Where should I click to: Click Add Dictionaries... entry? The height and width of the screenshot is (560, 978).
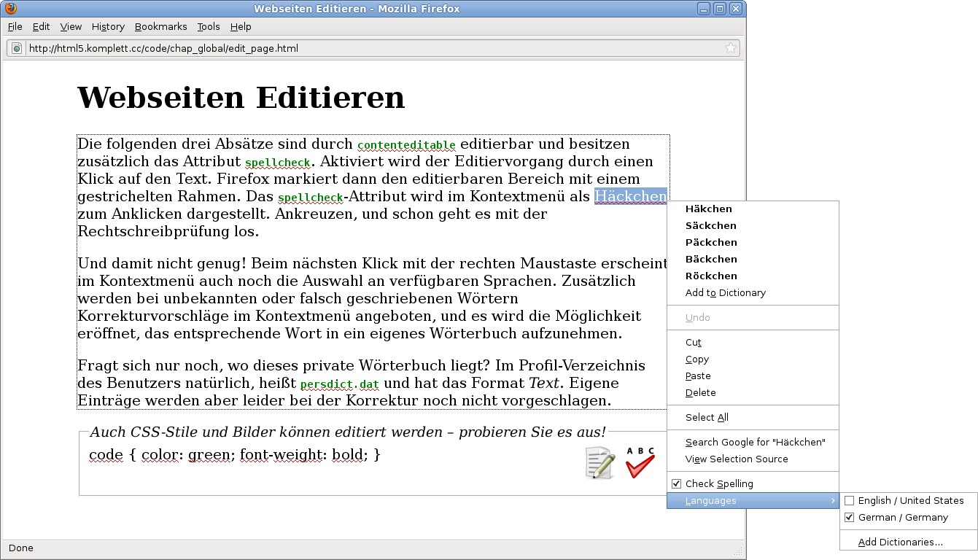900,542
